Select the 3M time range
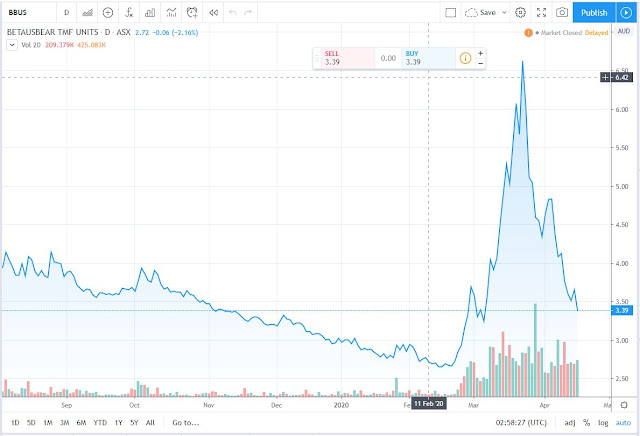This screenshot has width=640, height=436. click(64, 423)
